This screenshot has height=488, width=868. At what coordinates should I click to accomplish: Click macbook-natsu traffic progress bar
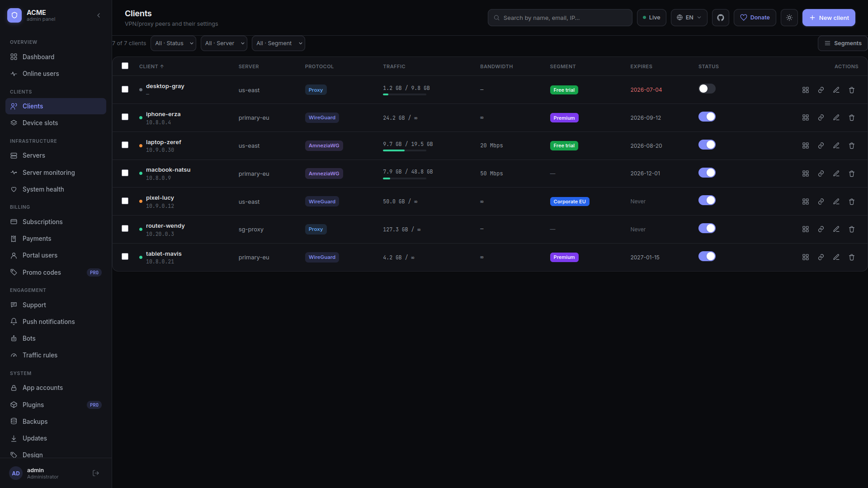(x=405, y=178)
